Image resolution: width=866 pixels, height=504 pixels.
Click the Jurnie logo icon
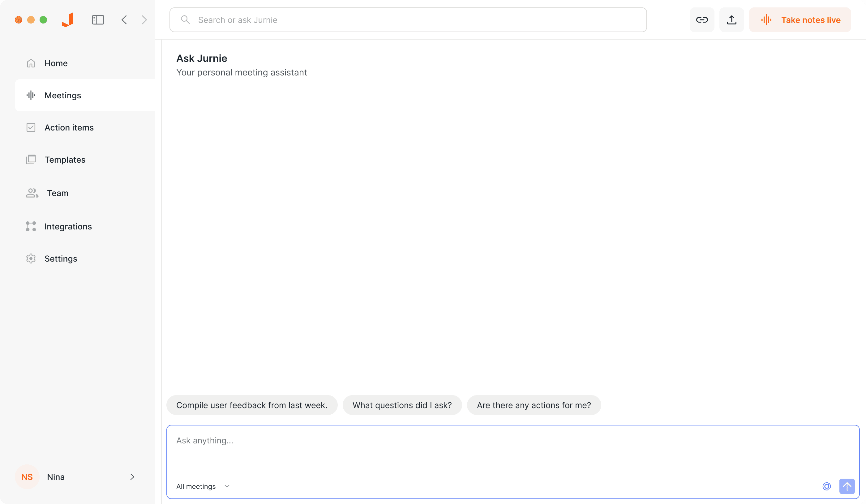point(67,19)
